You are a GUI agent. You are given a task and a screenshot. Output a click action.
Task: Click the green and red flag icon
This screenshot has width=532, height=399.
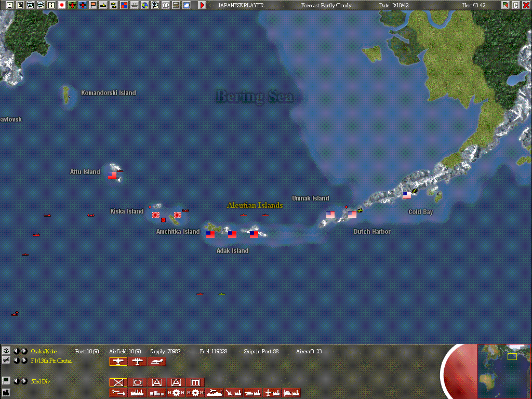(505, 5)
